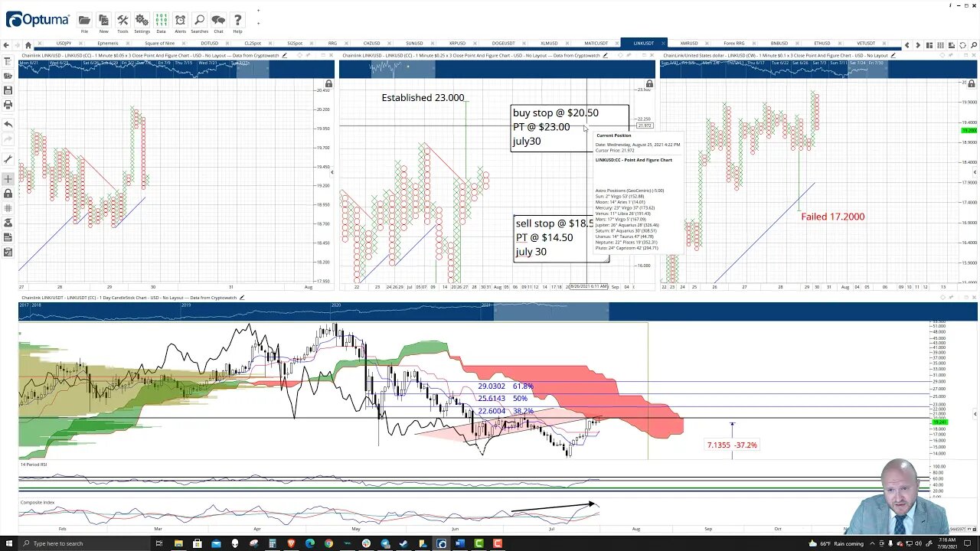
Task: Click the 61.8% Fibonacci level label
Action: tap(505, 386)
